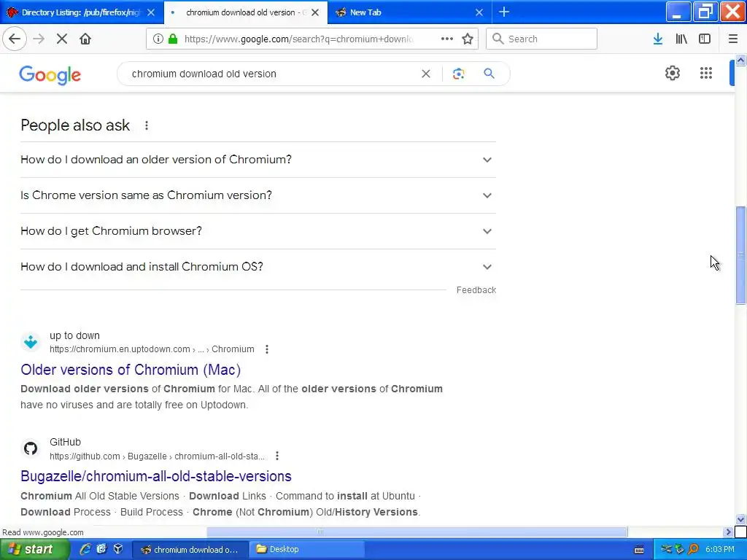The image size is (747, 560).
Task: Open People also ask options menu
Action: tap(146, 125)
